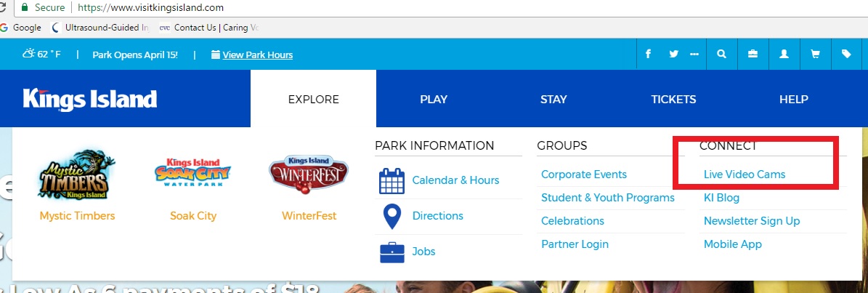Image resolution: width=868 pixels, height=293 pixels.
Task: Open the STAY menu tab
Action: pos(553,100)
